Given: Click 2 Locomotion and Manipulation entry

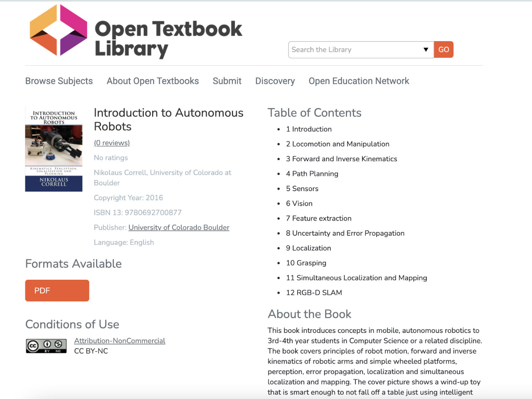Looking at the screenshot, I should click(x=337, y=144).
